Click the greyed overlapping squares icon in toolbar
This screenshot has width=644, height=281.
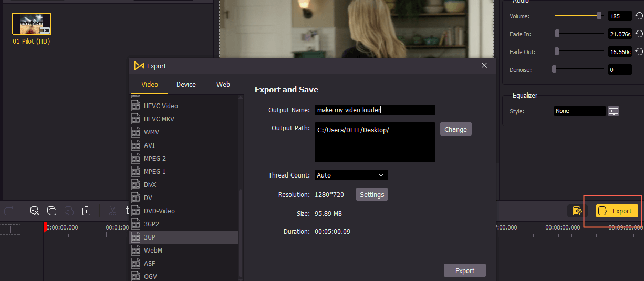69,211
